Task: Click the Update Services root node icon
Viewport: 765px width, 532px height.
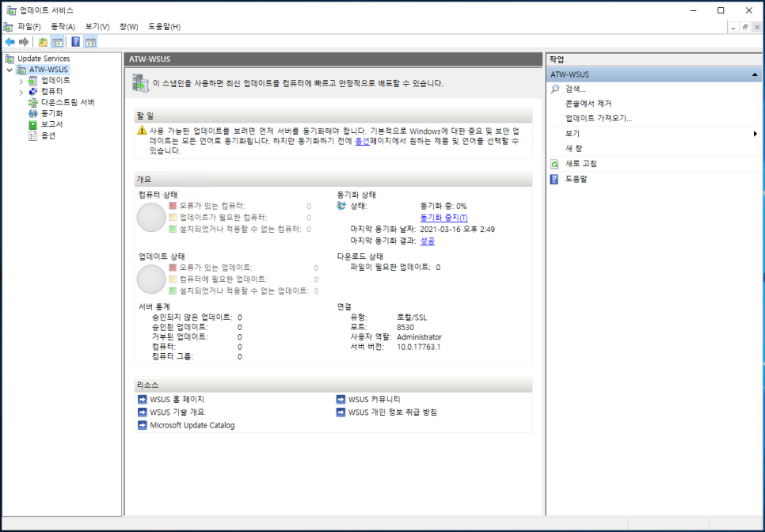Action: (10, 59)
